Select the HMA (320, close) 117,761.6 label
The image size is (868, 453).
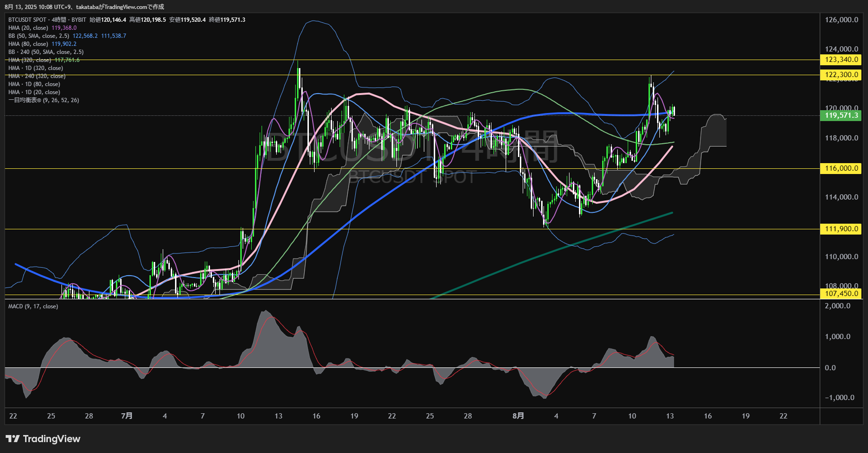[x=44, y=60]
